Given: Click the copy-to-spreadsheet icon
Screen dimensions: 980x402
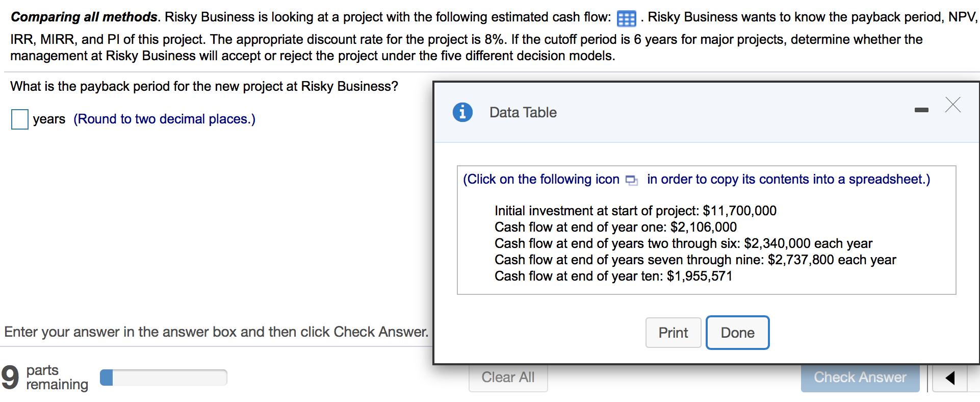Looking at the screenshot, I should [631, 180].
